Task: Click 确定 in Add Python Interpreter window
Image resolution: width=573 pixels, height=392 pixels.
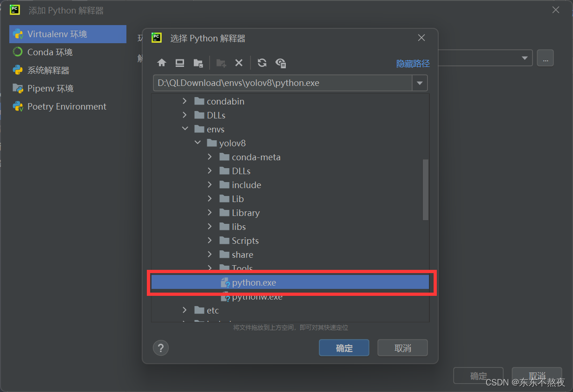Action: (x=478, y=376)
